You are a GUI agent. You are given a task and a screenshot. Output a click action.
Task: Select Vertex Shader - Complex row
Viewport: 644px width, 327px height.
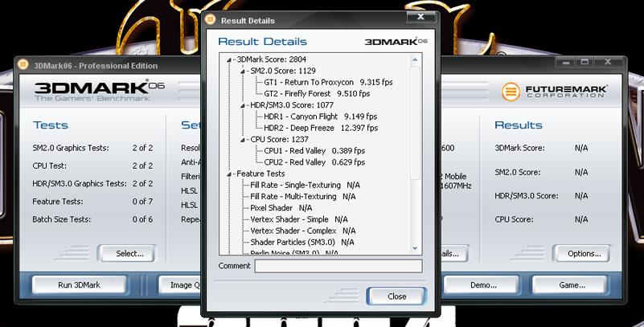click(302, 231)
